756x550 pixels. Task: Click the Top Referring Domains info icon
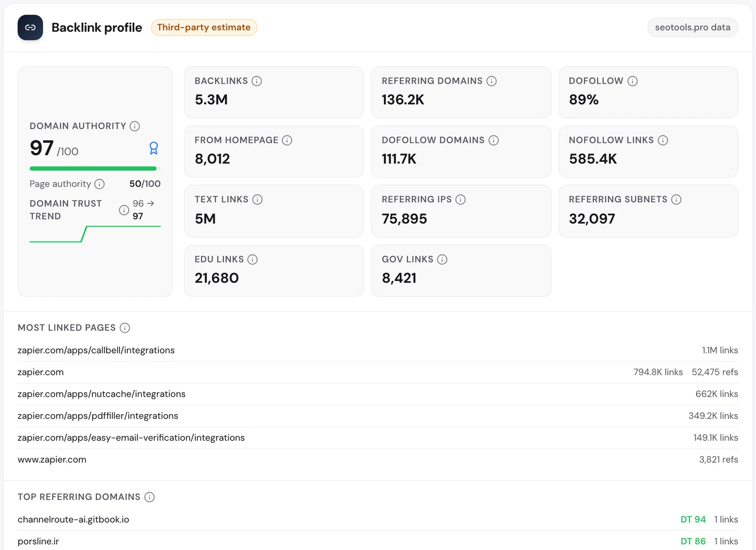coord(150,497)
